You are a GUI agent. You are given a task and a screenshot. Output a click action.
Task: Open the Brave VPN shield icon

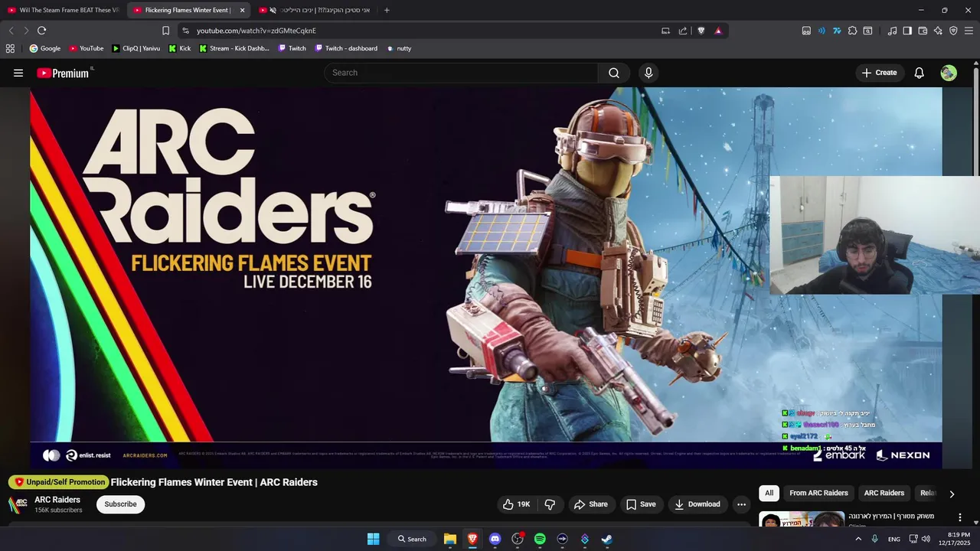[x=953, y=31]
